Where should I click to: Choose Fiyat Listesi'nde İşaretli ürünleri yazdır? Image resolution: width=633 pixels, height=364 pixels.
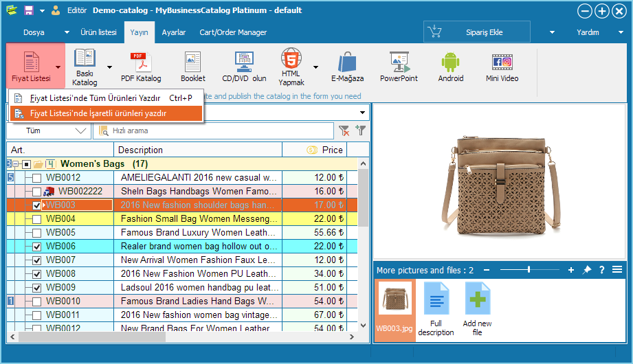click(x=98, y=113)
